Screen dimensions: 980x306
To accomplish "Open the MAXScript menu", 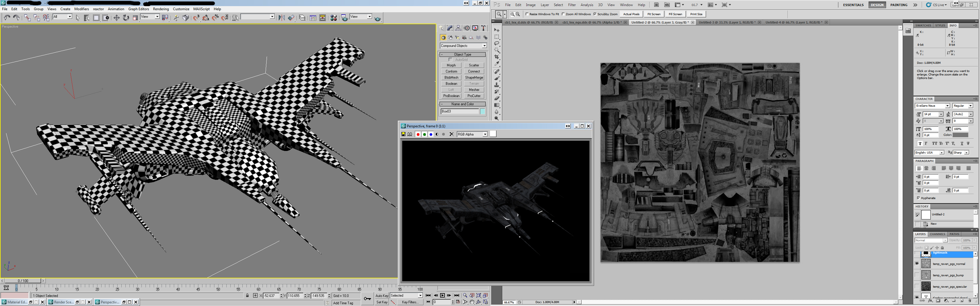I will [201, 9].
